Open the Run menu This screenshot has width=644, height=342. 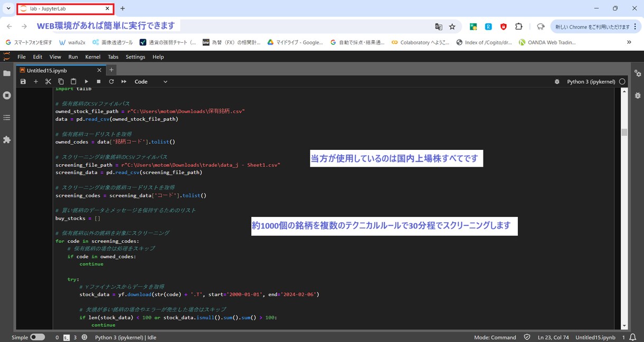click(x=73, y=57)
